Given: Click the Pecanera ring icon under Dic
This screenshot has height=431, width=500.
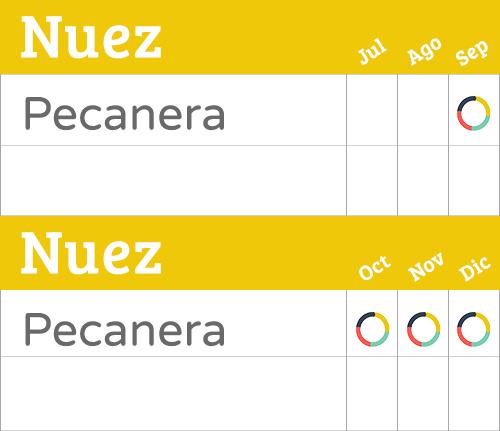Looking at the screenshot, I should [x=474, y=329].
